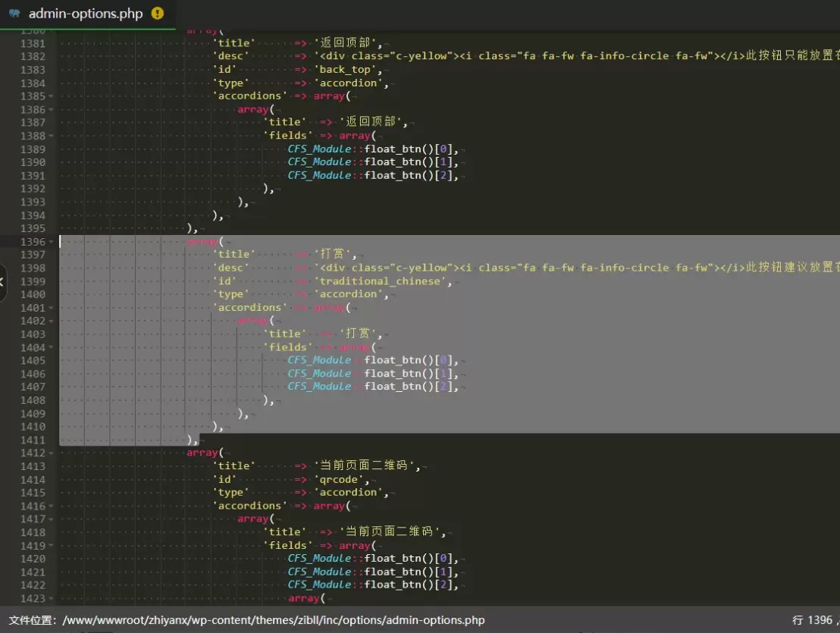
Task: Click CFS_Module::float_btn()[0] on line 1405
Action: (370, 360)
